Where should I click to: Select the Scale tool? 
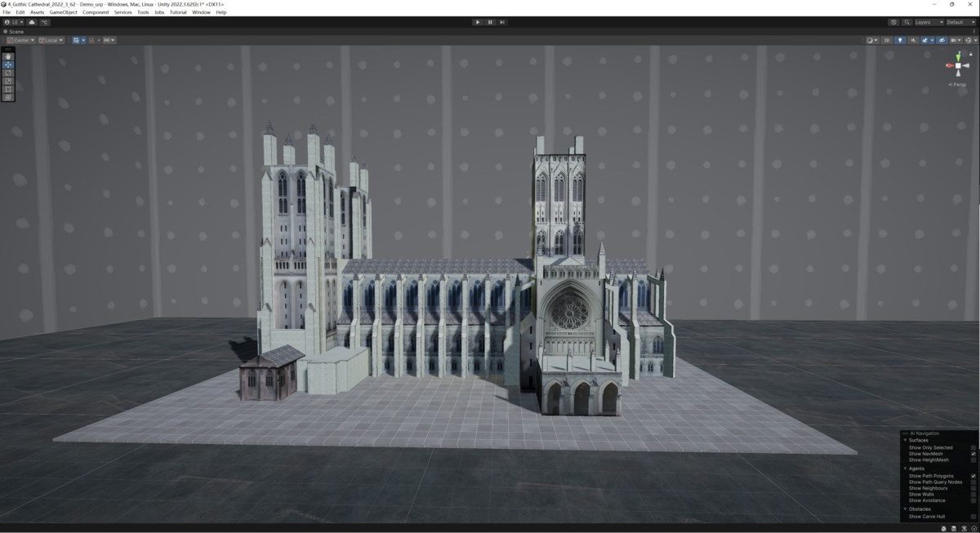[x=9, y=81]
